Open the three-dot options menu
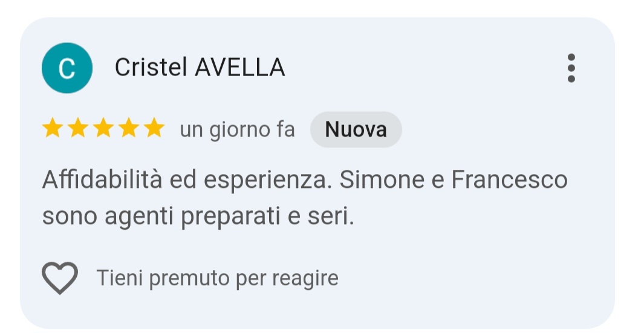 point(571,68)
